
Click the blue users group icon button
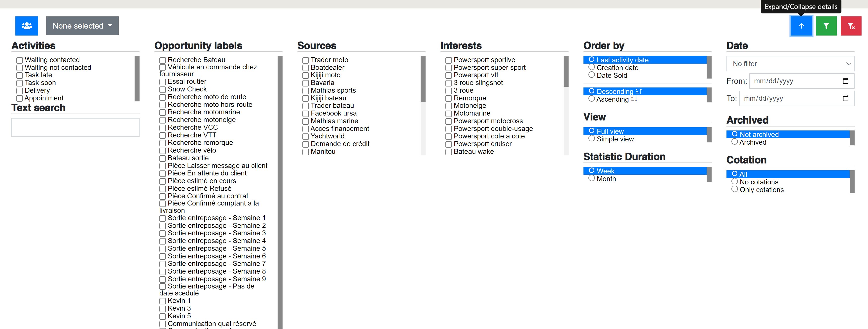click(x=27, y=26)
